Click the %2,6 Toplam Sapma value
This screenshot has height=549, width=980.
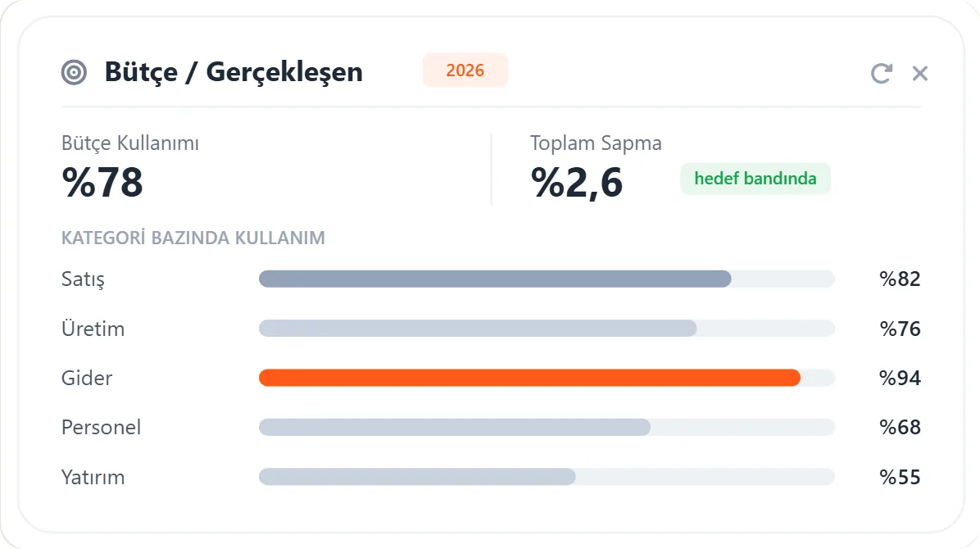576,184
